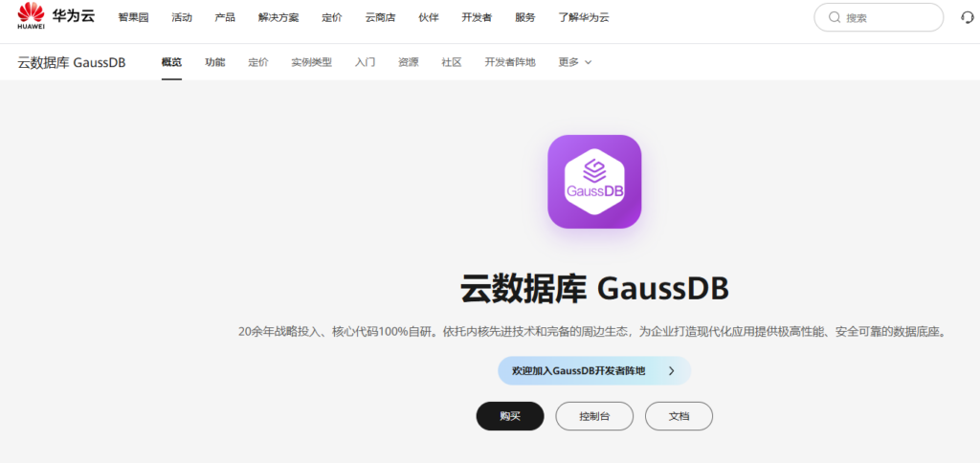Open the 活动 menu item

click(182, 17)
